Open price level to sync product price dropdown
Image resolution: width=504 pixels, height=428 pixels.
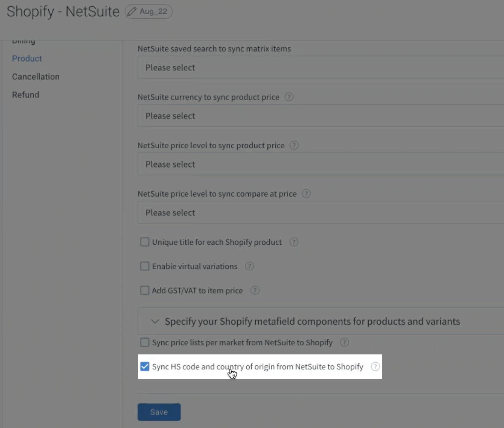[321, 164]
